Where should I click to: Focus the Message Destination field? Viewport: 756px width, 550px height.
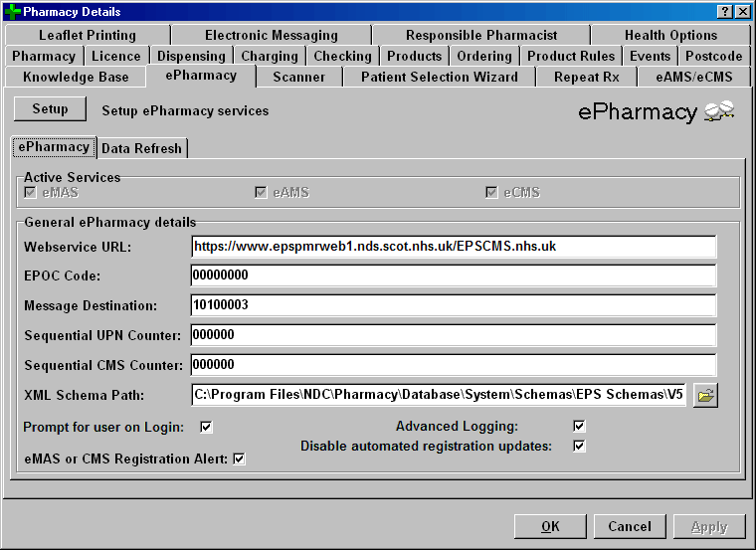pos(453,306)
